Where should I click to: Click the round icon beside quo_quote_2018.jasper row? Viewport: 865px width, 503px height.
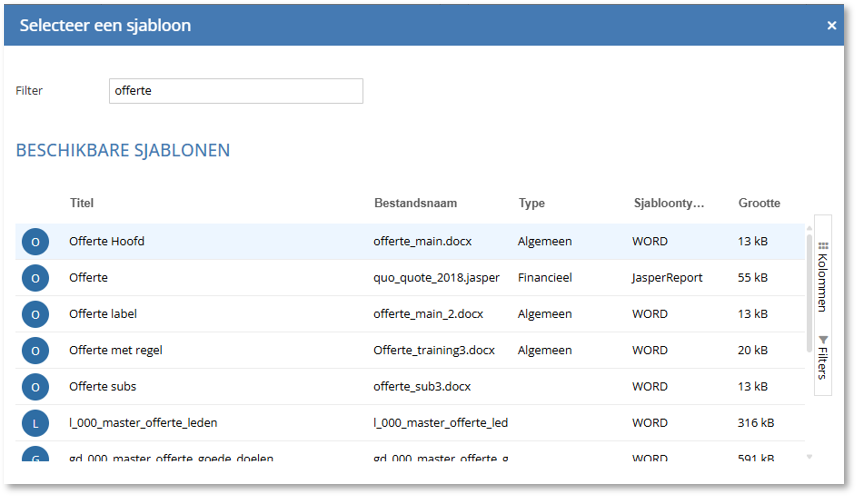(35, 278)
